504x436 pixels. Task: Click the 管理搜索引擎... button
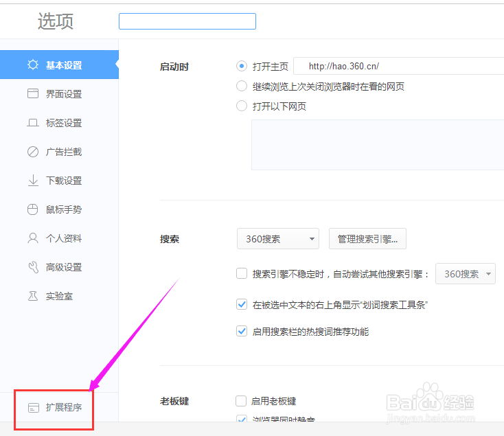pyautogui.click(x=367, y=239)
